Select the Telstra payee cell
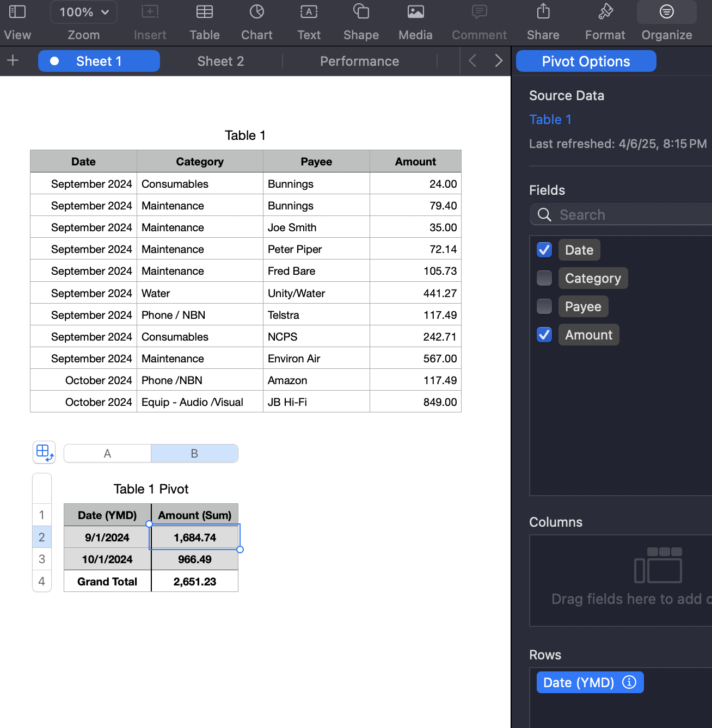Image resolution: width=712 pixels, height=728 pixels. click(316, 314)
